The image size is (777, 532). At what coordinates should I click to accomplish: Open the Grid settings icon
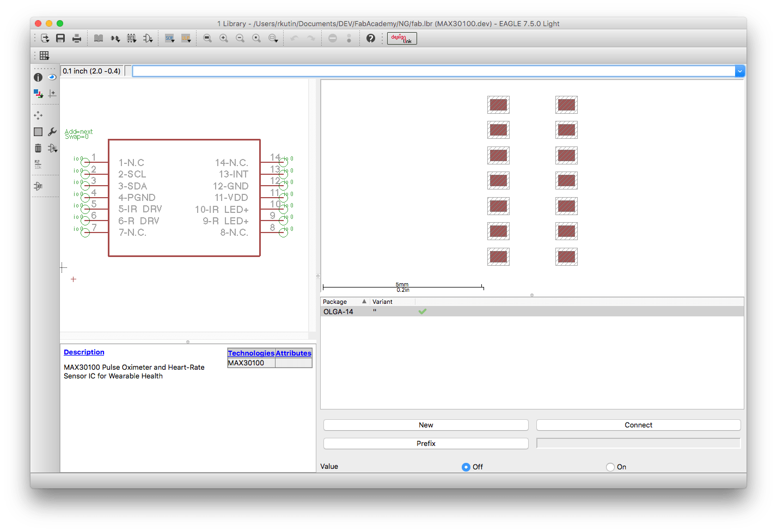click(x=45, y=56)
